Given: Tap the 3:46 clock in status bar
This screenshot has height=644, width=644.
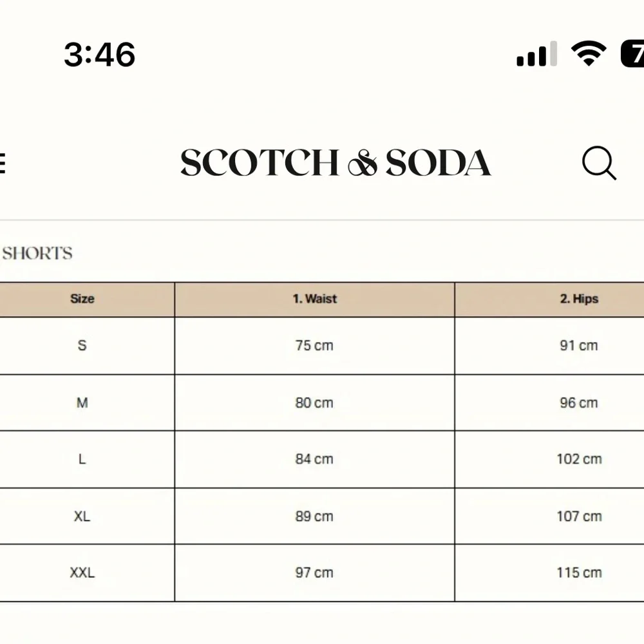Looking at the screenshot, I should pos(99,55).
